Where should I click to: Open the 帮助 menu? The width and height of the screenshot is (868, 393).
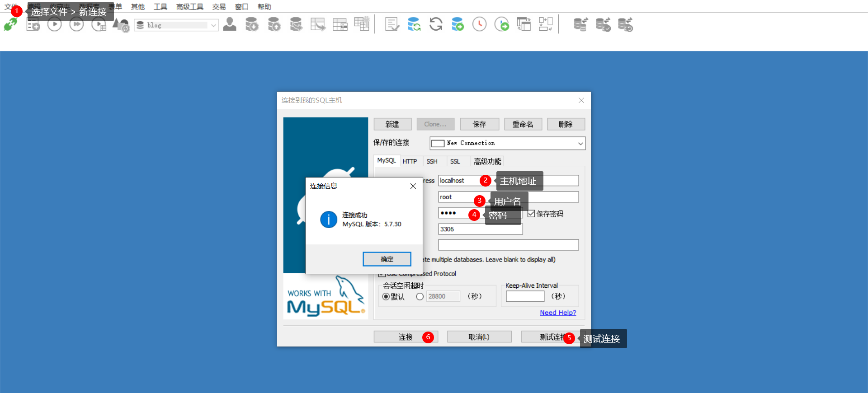click(x=264, y=7)
